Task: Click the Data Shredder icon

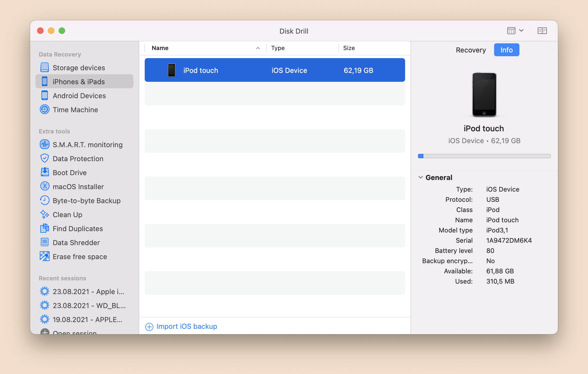Action: [45, 242]
